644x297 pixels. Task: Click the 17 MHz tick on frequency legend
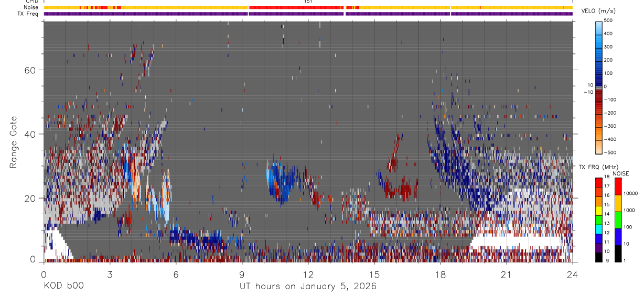pyautogui.click(x=608, y=186)
